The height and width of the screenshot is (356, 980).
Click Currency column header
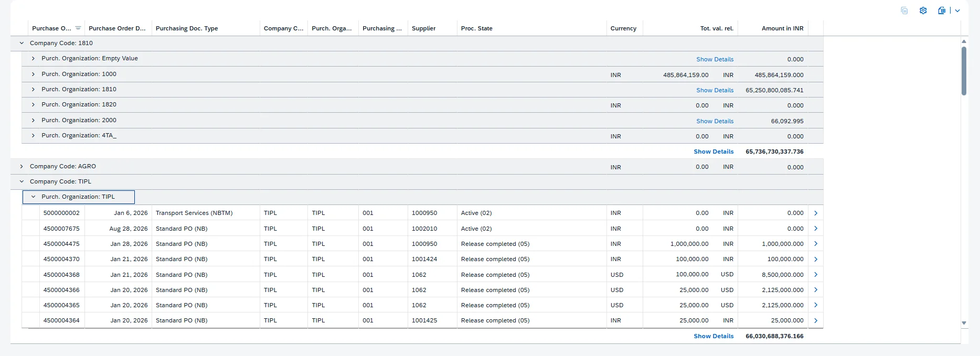[x=624, y=28]
